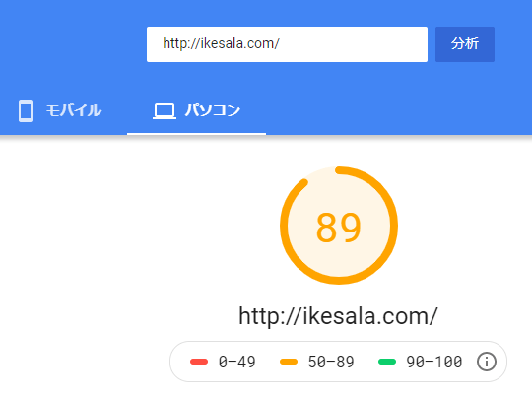
Task: Click the blue header area beside the URL box
Action: [x=73, y=44]
